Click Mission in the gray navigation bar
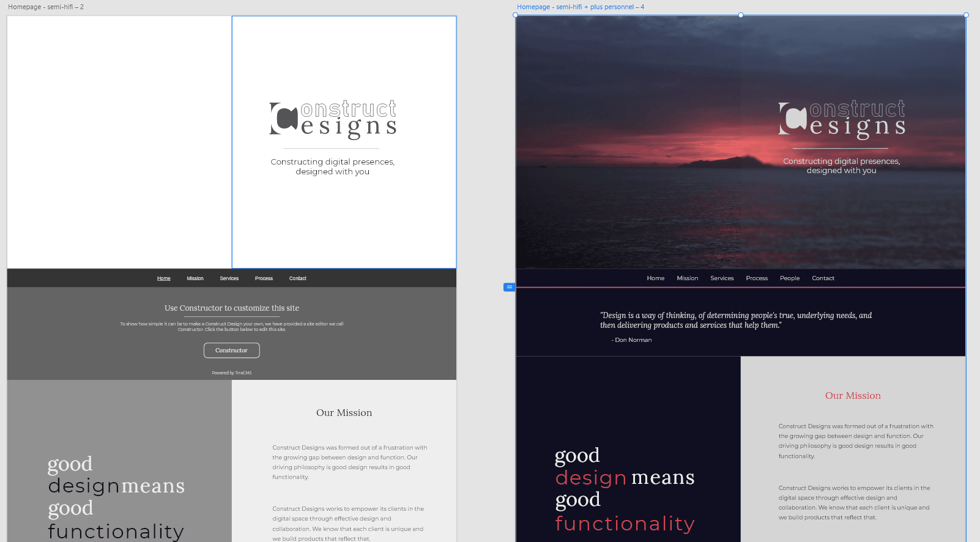980x542 pixels. (195, 278)
